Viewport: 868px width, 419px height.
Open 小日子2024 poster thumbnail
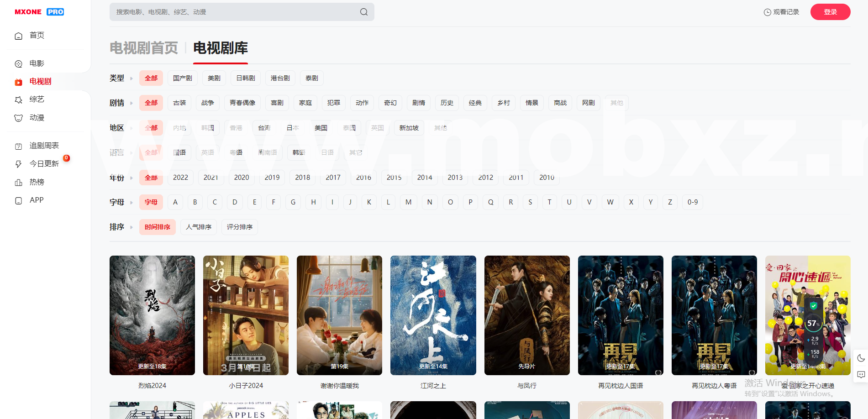point(246,315)
